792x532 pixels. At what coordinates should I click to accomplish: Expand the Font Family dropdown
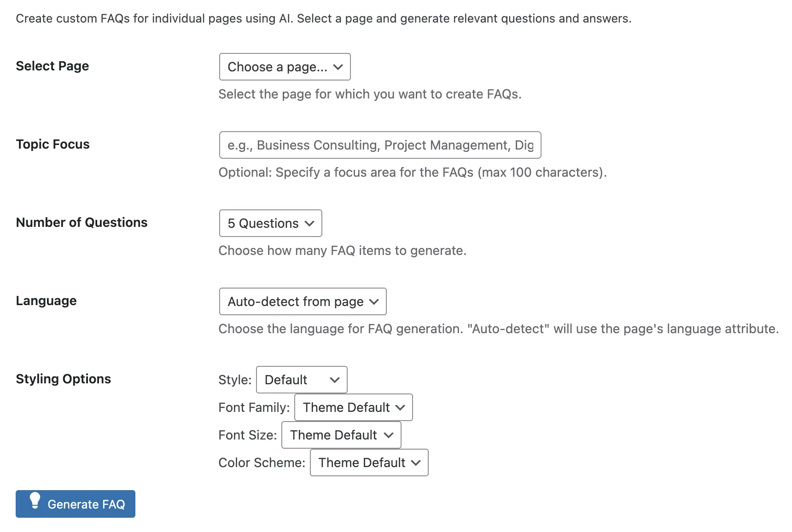point(353,407)
